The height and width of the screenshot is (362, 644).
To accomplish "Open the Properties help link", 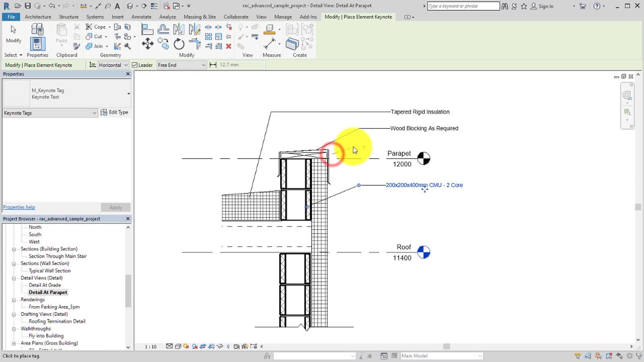I will [19, 207].
